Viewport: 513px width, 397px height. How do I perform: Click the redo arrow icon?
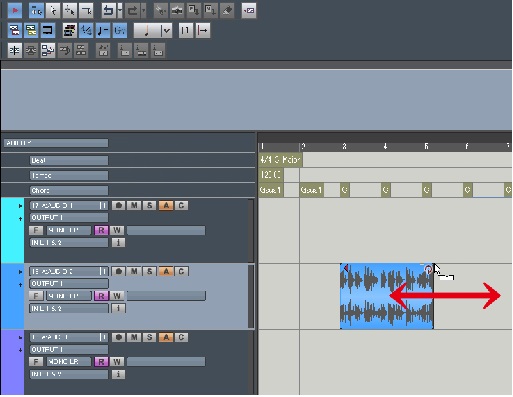pos(133,11)
